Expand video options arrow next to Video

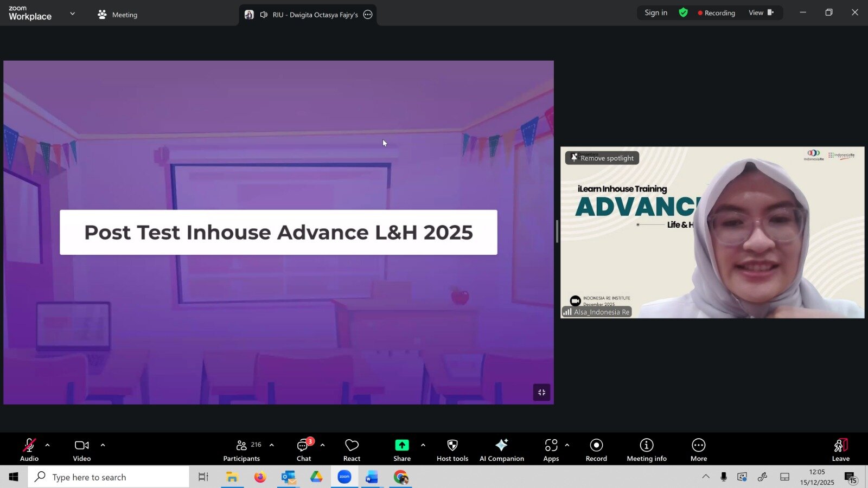click(x=103, y=445)
